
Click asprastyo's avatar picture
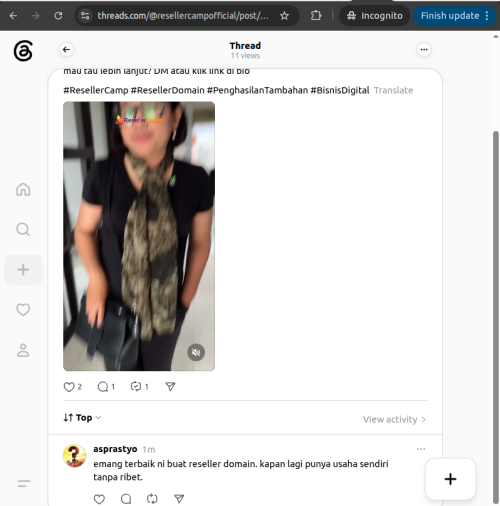coord(75,456)
